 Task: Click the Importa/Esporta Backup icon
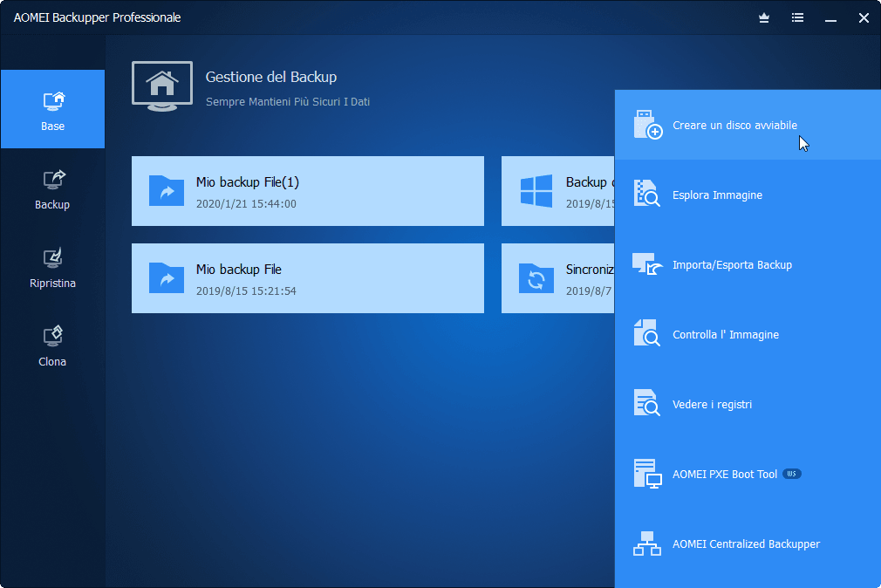pos(648,264)
